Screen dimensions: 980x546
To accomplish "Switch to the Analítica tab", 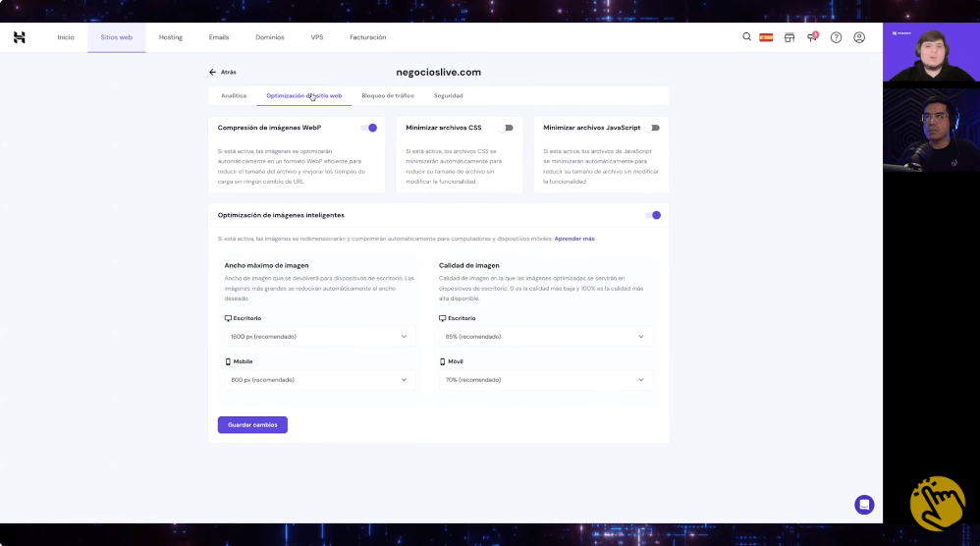I will [234, 95].
